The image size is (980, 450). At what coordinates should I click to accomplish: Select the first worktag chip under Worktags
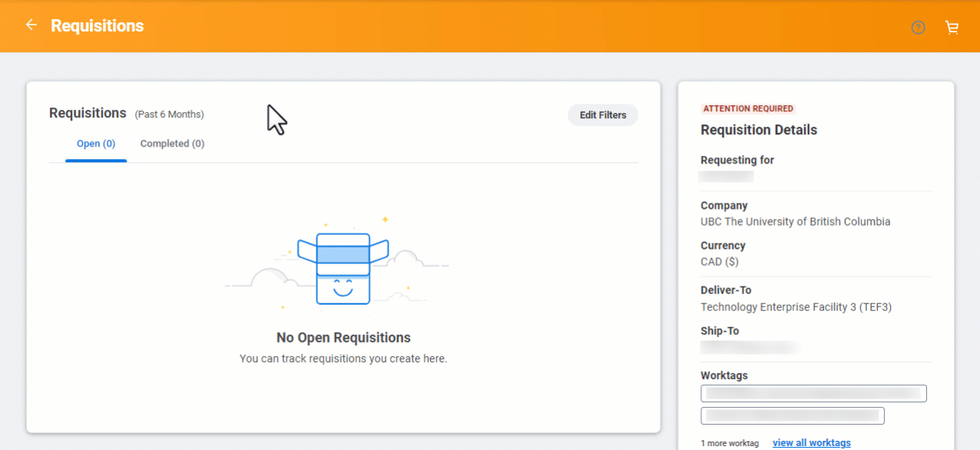point(813,393)
